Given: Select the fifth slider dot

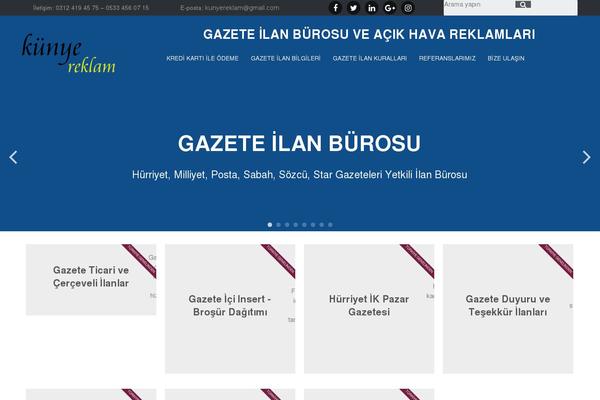Looking at the screenshot, I should click(304, 225).
